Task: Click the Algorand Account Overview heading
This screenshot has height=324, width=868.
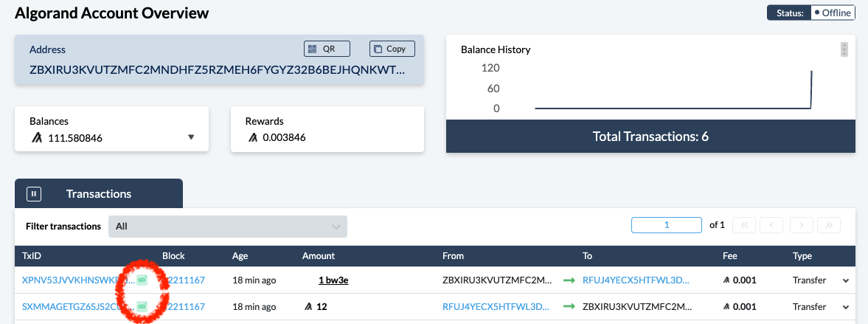Action: 112,13
